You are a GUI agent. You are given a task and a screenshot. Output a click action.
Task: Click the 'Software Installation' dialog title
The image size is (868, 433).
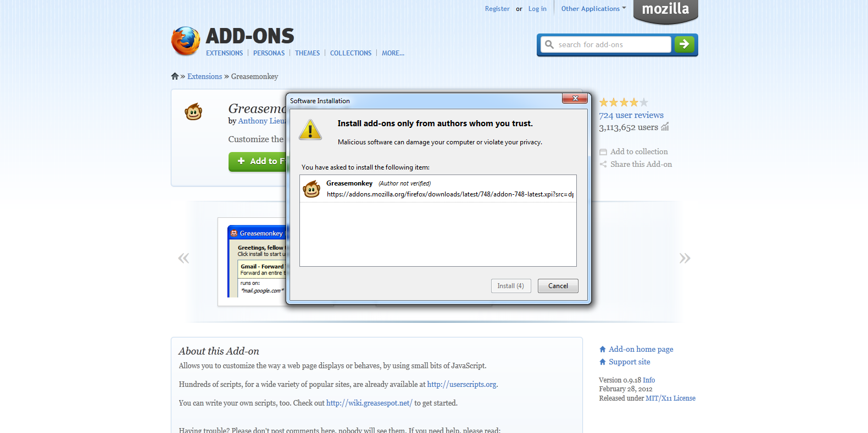click(x=320, y=101)
